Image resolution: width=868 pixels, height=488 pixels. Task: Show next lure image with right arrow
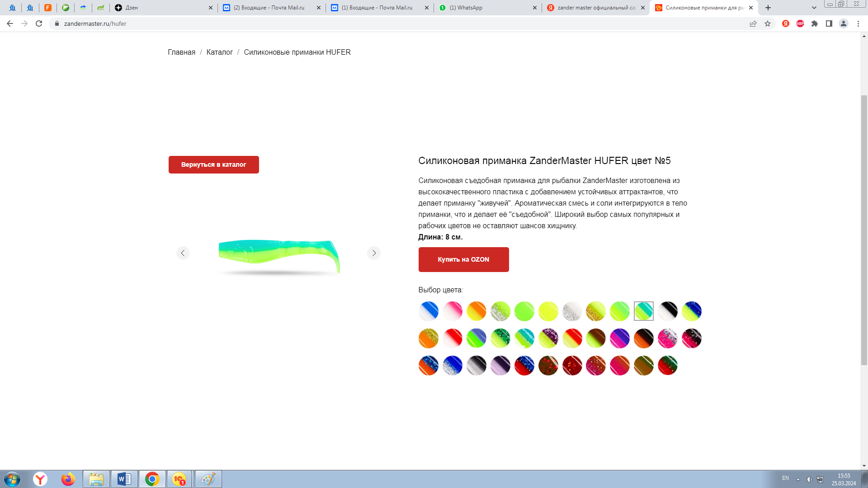(x=374, y=253)
